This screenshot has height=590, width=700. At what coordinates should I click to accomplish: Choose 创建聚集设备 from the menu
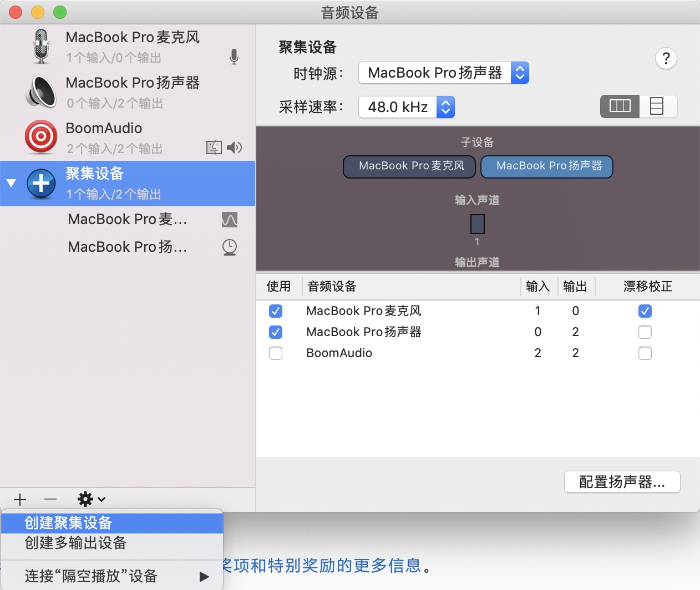tap(112, 523)
